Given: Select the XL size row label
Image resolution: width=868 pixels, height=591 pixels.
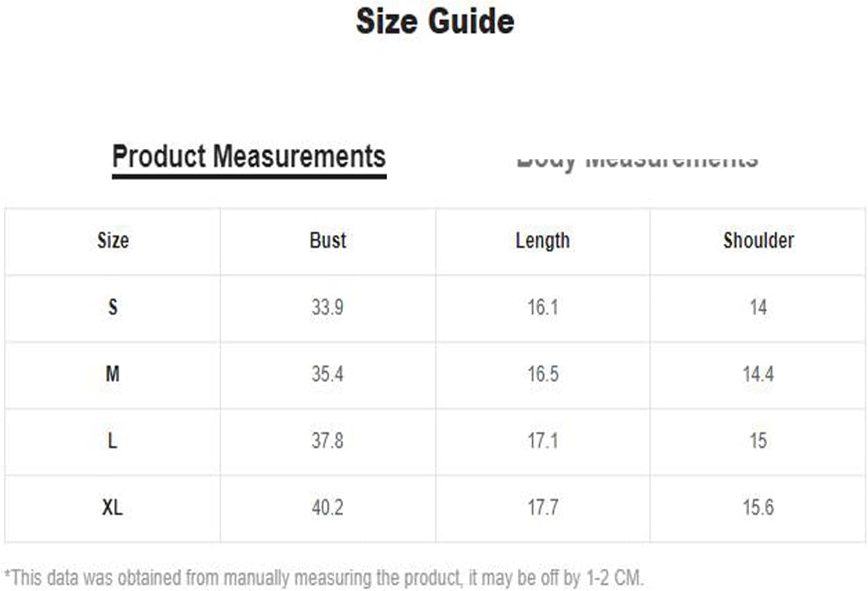Looking at the screenshot, I should click(113, 508).
